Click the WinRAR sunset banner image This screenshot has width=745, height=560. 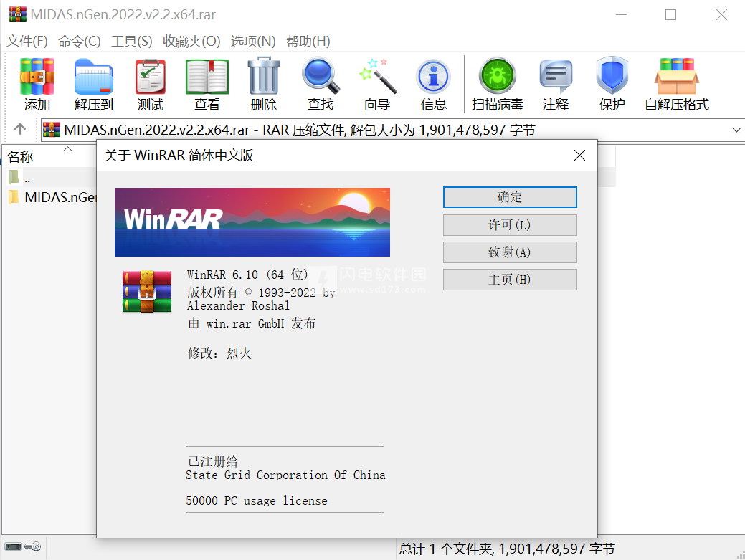pyautogui.click(x=252, y=222)
